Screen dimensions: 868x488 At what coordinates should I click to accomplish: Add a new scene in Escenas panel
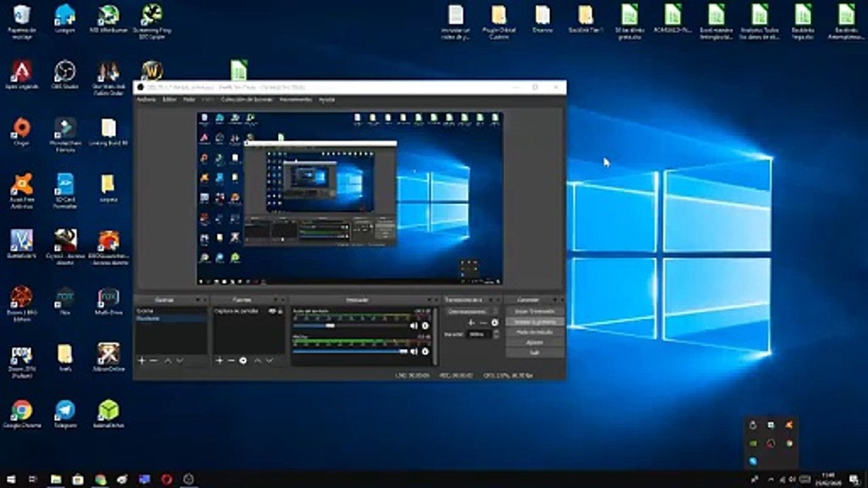click(x=142, y=361)
